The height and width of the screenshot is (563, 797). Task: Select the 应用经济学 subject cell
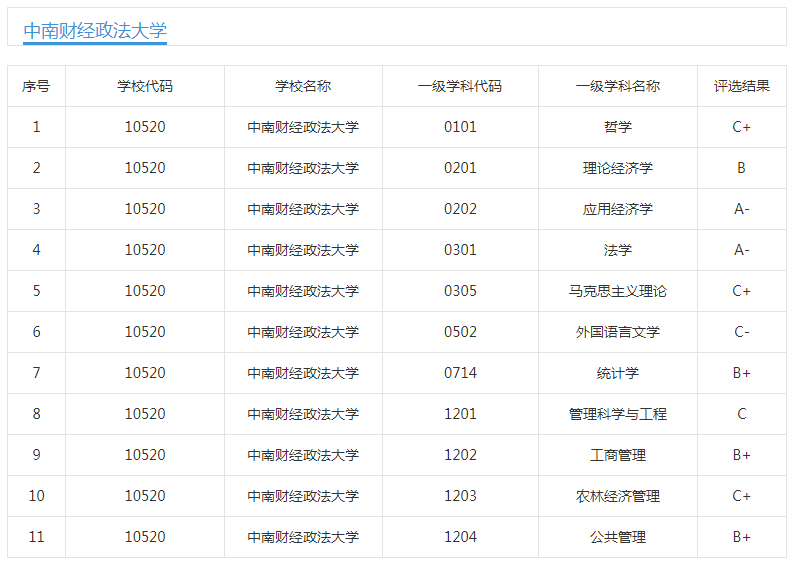click(x=618, y=209)
